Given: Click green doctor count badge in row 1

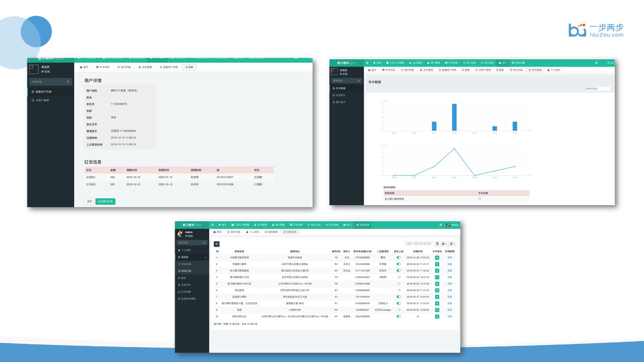Looking at the screenshot, I should (x=437, y=257).
